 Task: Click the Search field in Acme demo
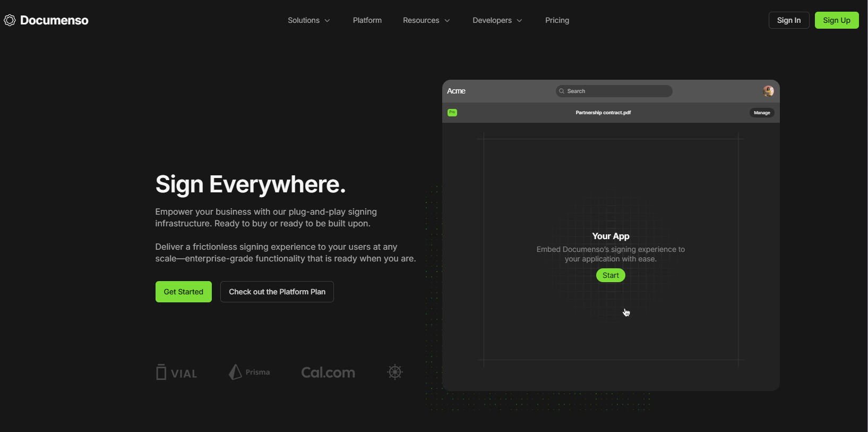pyautogui.click(x=614, y=91)
